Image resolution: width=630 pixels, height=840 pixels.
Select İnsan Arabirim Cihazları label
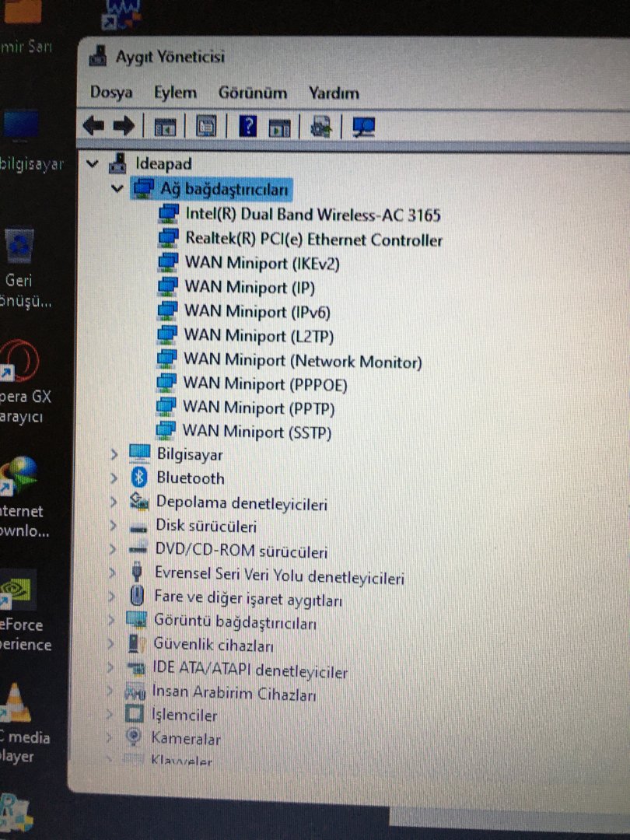(x=234, y=693)
